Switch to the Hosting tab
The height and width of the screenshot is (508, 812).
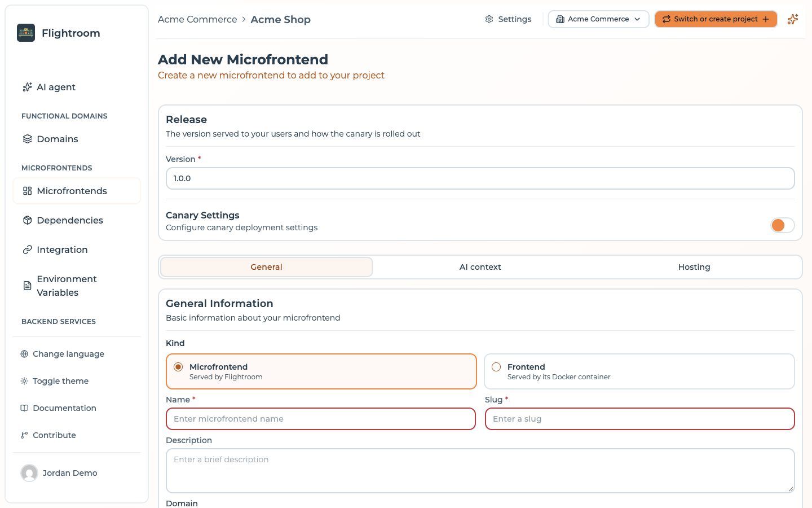pyautogui.click(x=694, y=267)
